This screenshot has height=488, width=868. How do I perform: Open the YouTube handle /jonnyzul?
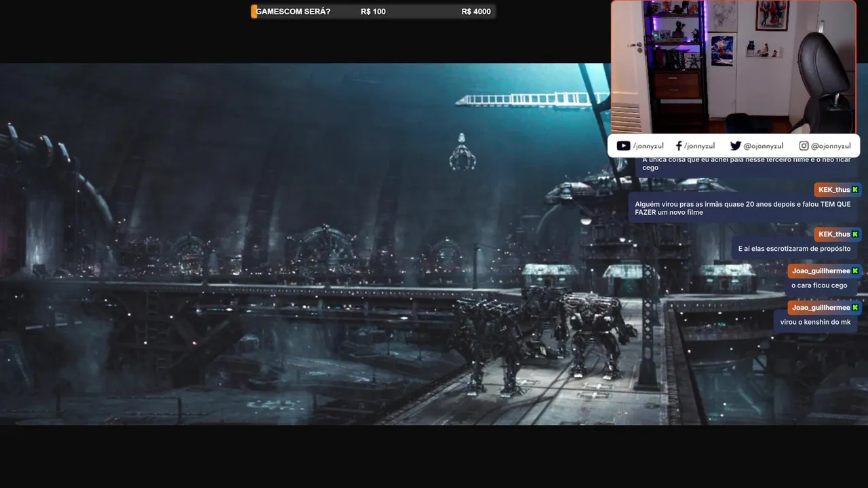tap(648, 146)
